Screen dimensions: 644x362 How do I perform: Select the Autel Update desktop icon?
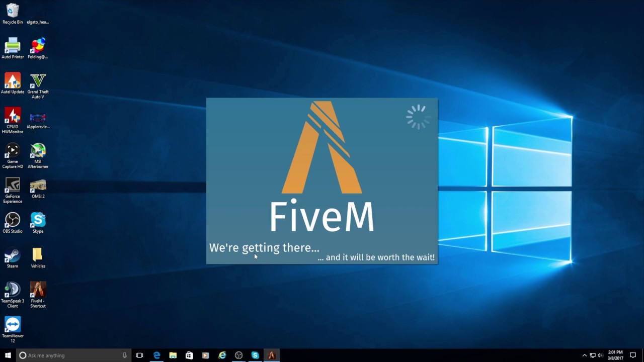13,83
